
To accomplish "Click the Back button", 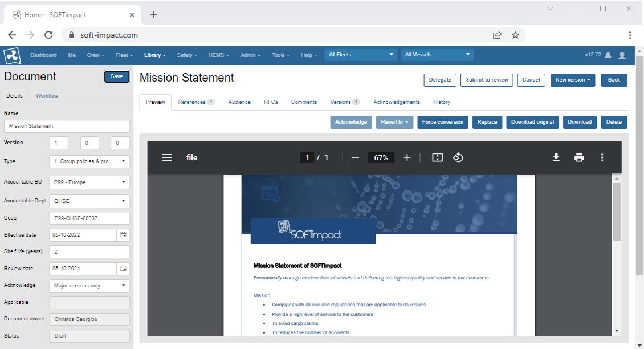I will 614,80.
